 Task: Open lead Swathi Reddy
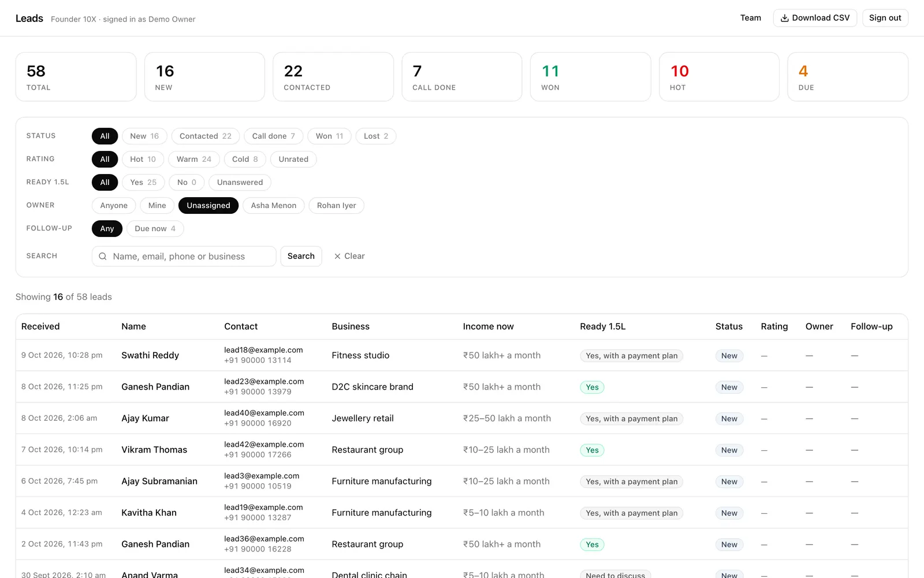pyautogui.click(x=150, y=355)
